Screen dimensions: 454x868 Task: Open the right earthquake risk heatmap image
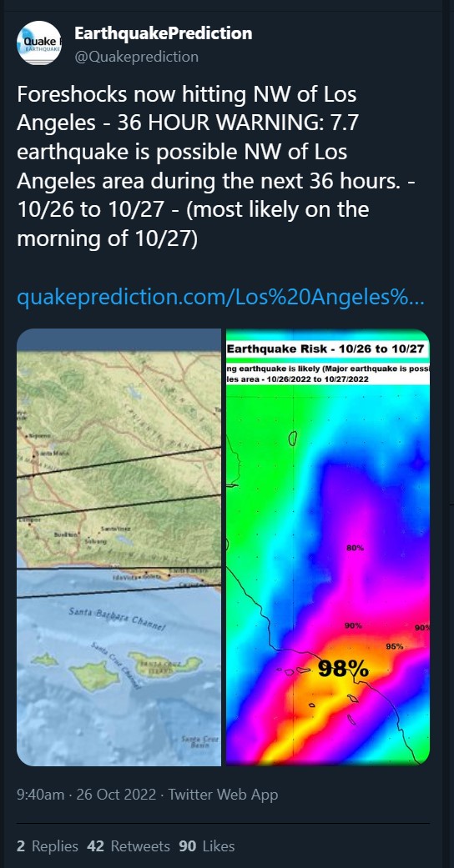pyautogui.click(x=328, y=547)
